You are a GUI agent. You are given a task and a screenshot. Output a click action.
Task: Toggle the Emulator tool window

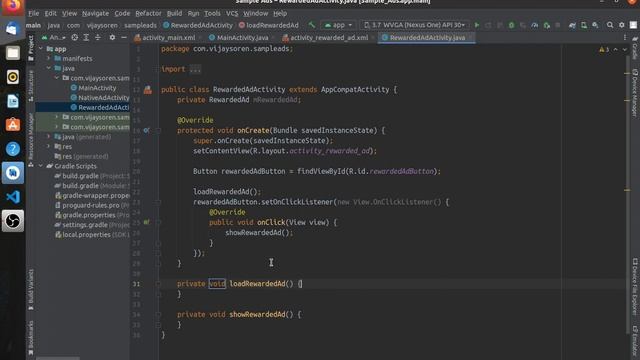click(x=635, y=340)
